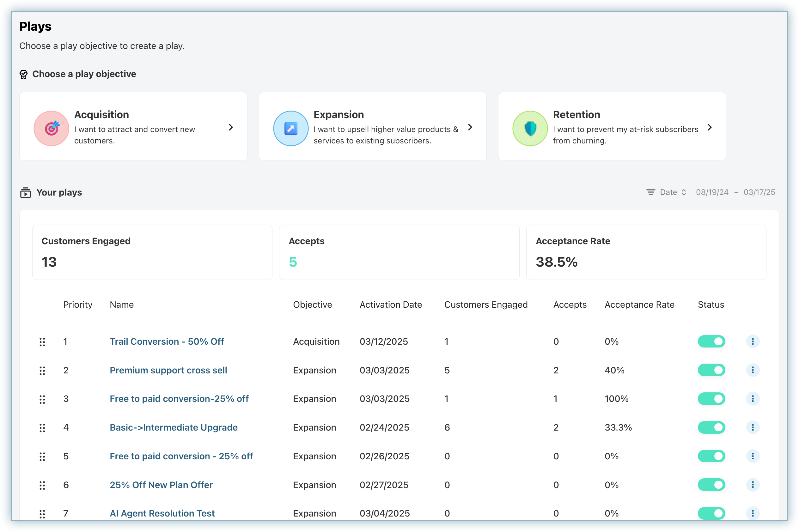Click the Acceptance Rate column header
The width and height of the screenshot is (799, 532).
tap(639, 305)
